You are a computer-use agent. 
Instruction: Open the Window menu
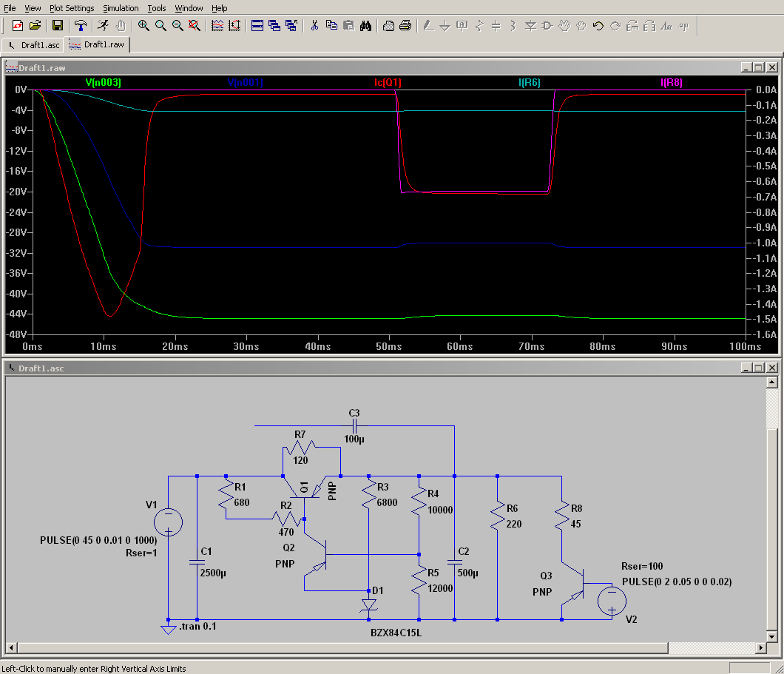click(x=189, y=8)
